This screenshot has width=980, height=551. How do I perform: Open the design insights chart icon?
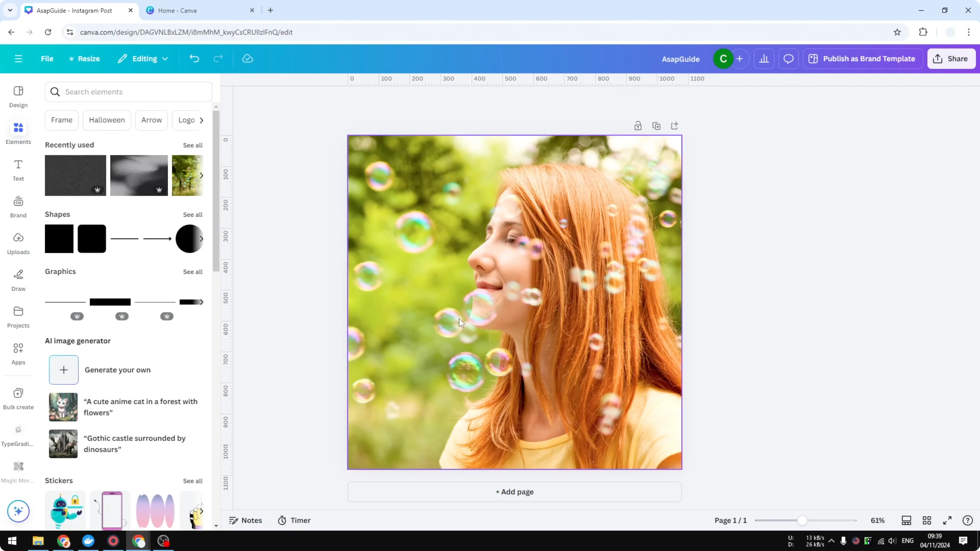click(x=764, y=58)
